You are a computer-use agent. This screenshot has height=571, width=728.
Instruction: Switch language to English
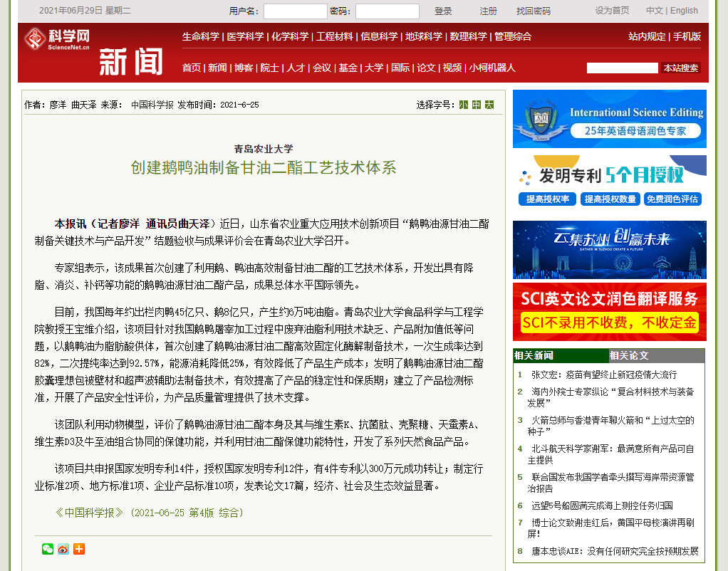(684, 11)
